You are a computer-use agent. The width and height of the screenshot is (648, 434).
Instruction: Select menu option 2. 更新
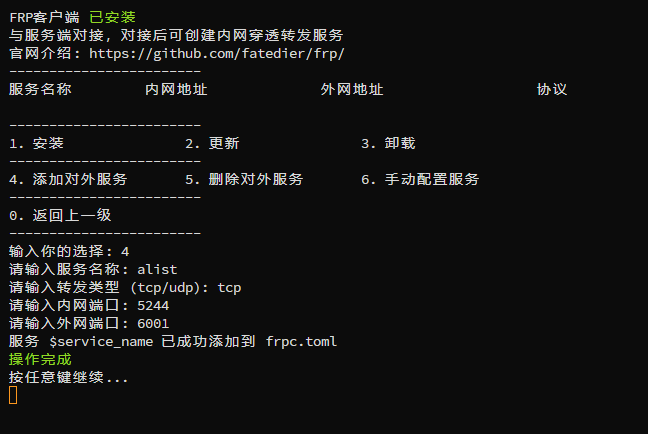click(212, 143)
